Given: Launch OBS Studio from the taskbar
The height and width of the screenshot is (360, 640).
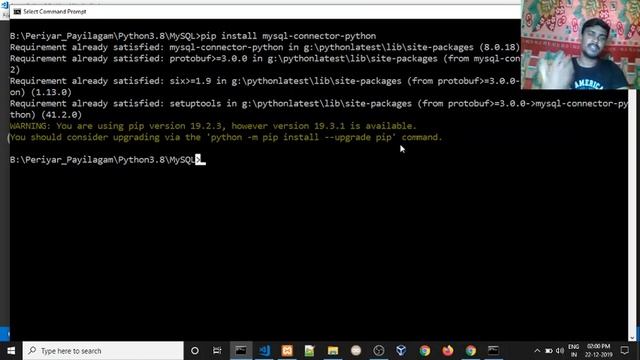Looking at the screenshot, I should 379,351.
